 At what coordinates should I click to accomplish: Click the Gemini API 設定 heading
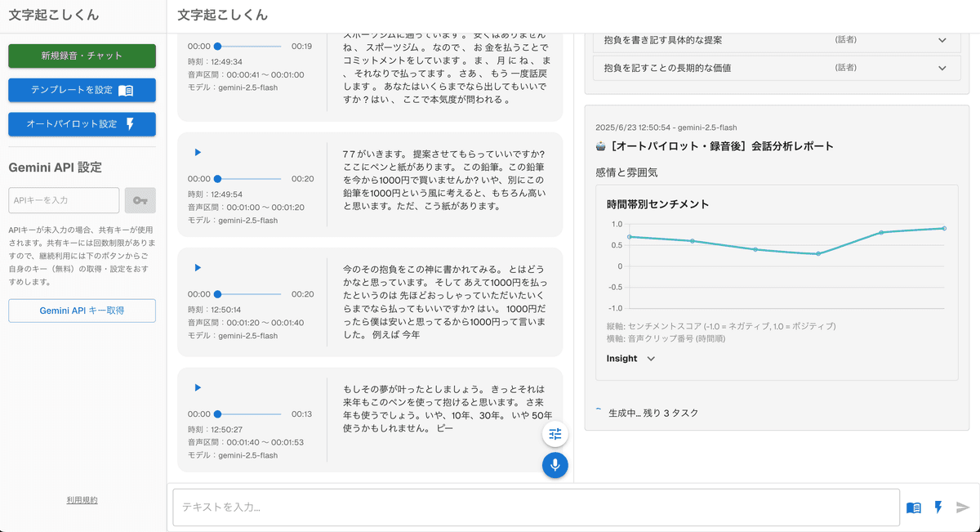coord(55,168)
